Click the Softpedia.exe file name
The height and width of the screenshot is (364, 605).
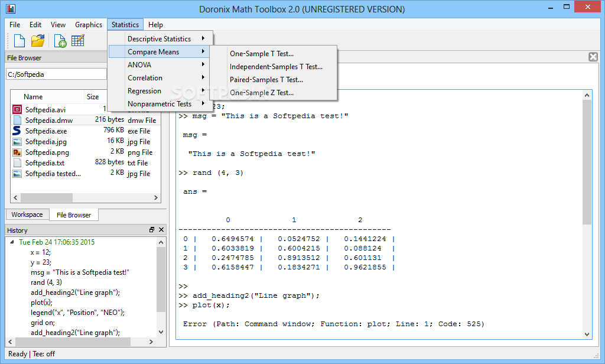[x=46, y=131]
